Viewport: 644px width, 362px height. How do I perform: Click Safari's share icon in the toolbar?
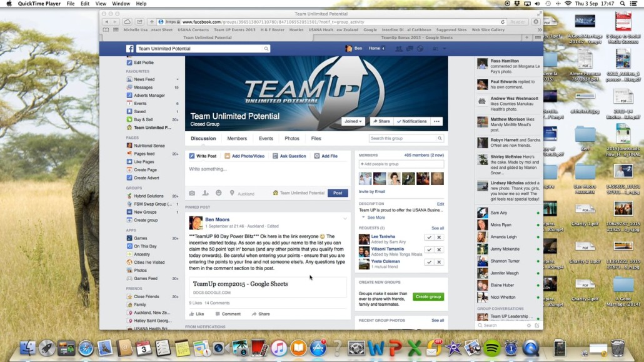click(139, 22)
